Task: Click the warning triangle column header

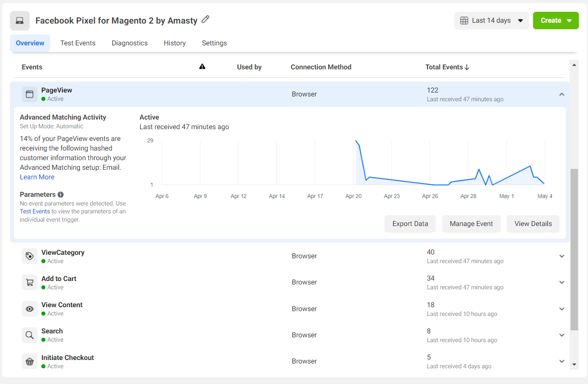Action: (202, 67)
